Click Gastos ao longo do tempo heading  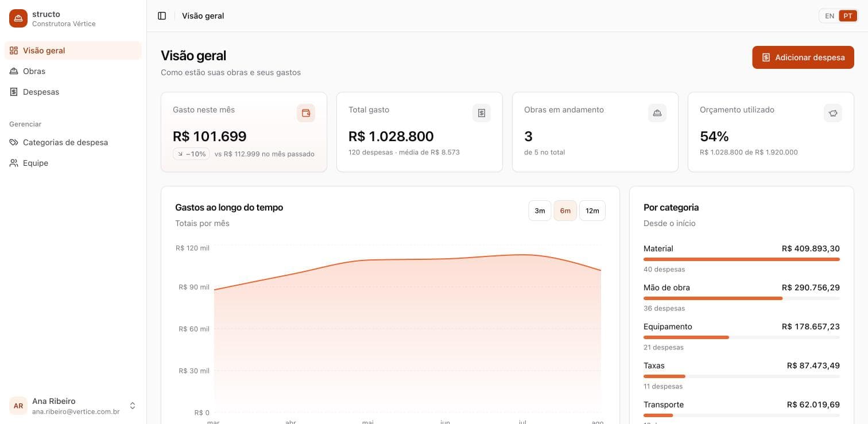[x=229, y=207]
